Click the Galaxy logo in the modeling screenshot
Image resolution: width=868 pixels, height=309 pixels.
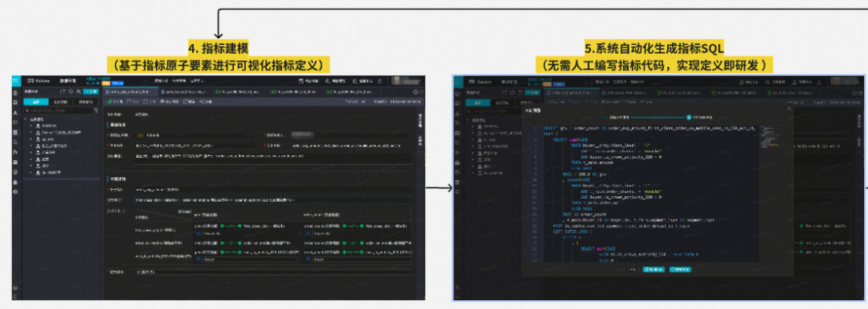coord(39,80)
